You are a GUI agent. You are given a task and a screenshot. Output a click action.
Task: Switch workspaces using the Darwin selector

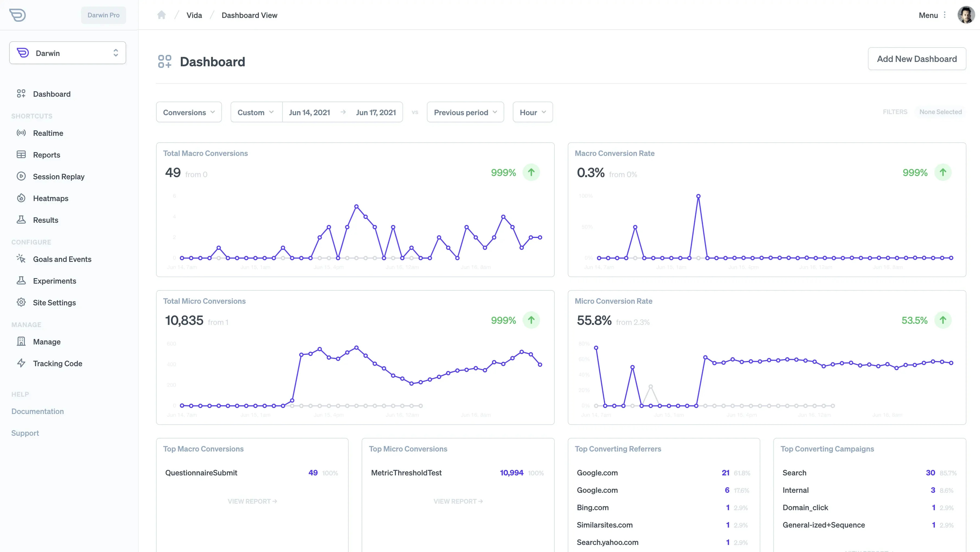point(67,52)
